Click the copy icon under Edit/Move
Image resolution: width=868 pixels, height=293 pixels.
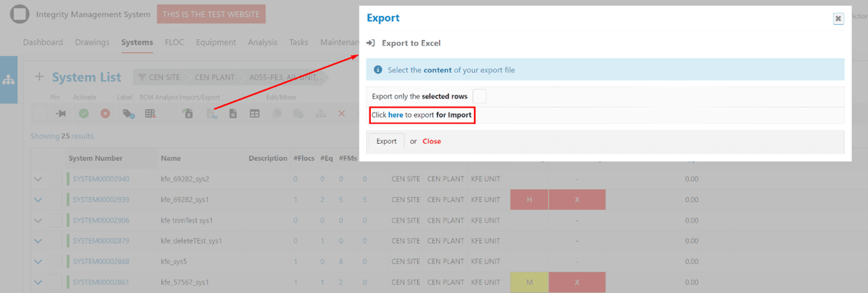coord(277,113)
